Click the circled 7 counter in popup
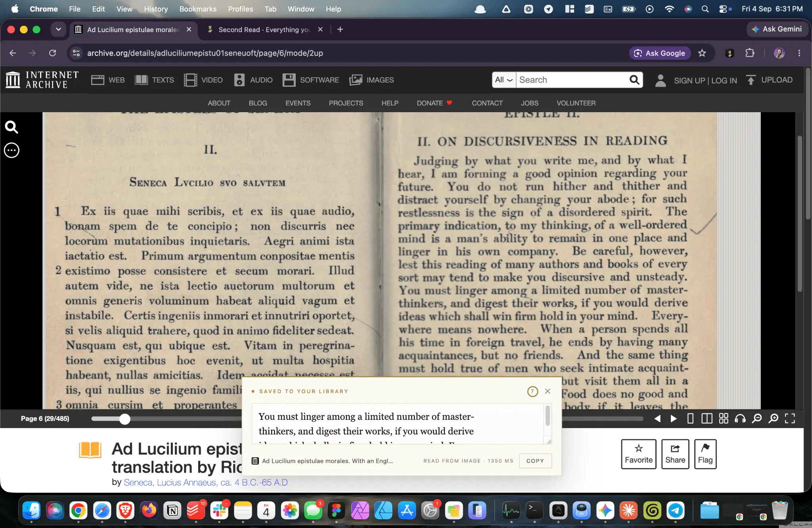Image resolution: width=812 pixels, height=528 pixels. tap(532, 391)
